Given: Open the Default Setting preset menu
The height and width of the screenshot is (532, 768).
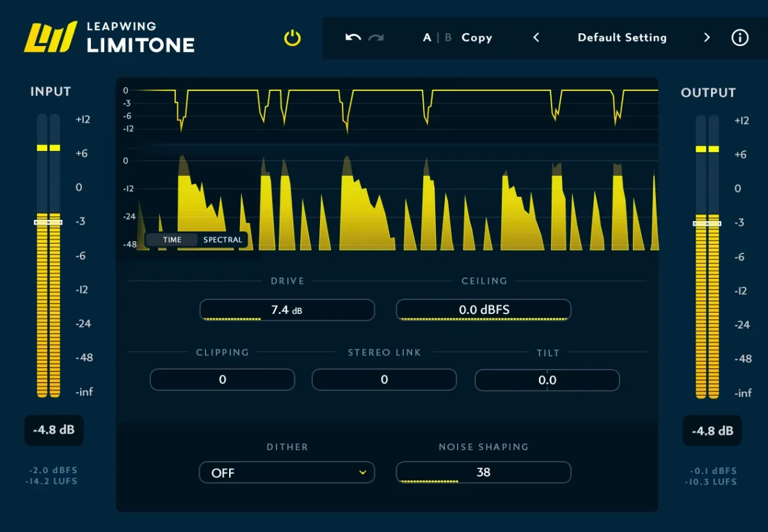Looking at the screenshot, I should pos(622,38).
